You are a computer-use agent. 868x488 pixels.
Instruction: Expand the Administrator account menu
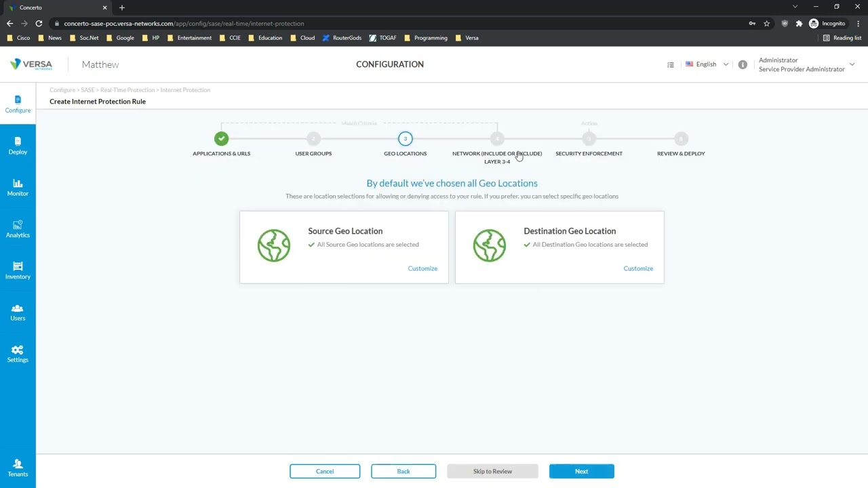tap(806, 64)
